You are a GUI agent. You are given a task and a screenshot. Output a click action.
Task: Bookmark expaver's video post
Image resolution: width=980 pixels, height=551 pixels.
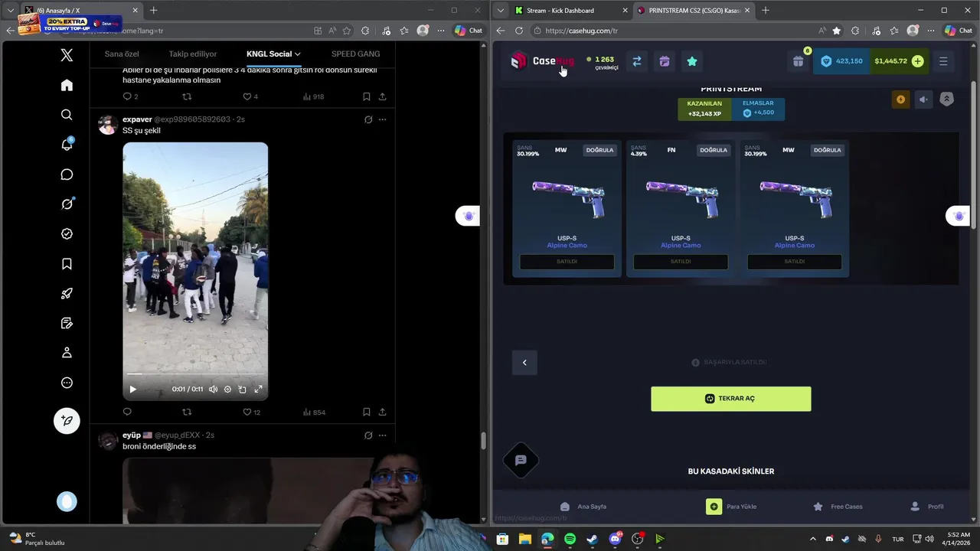[366, 412]
